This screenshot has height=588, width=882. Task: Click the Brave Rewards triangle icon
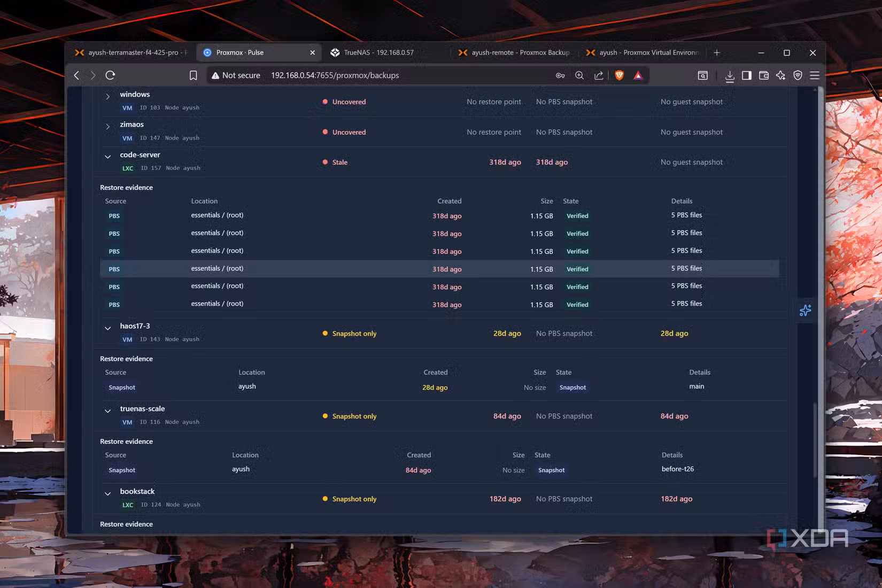coord(638,75)
